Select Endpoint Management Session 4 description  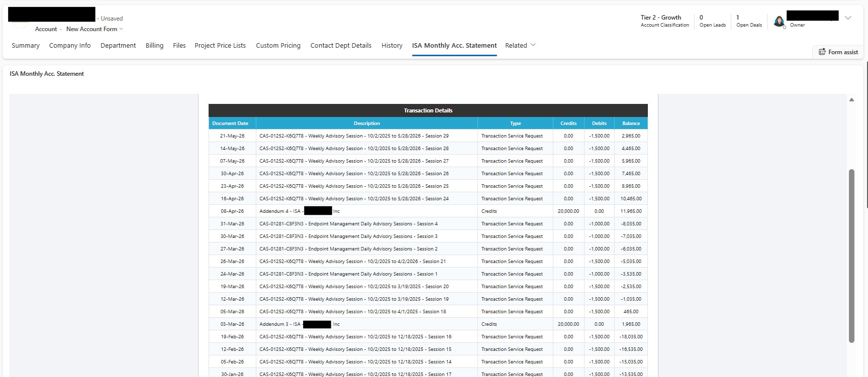coord(367,223)
